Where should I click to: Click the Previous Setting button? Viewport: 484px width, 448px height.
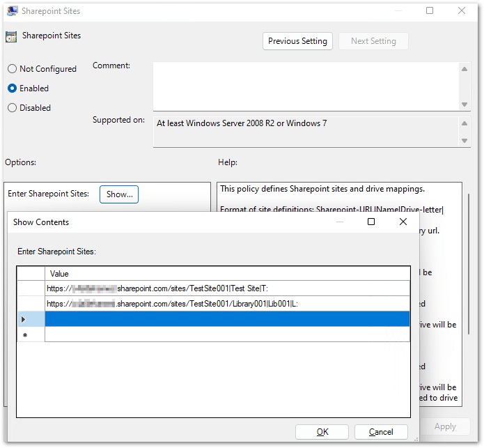point(297,41)
